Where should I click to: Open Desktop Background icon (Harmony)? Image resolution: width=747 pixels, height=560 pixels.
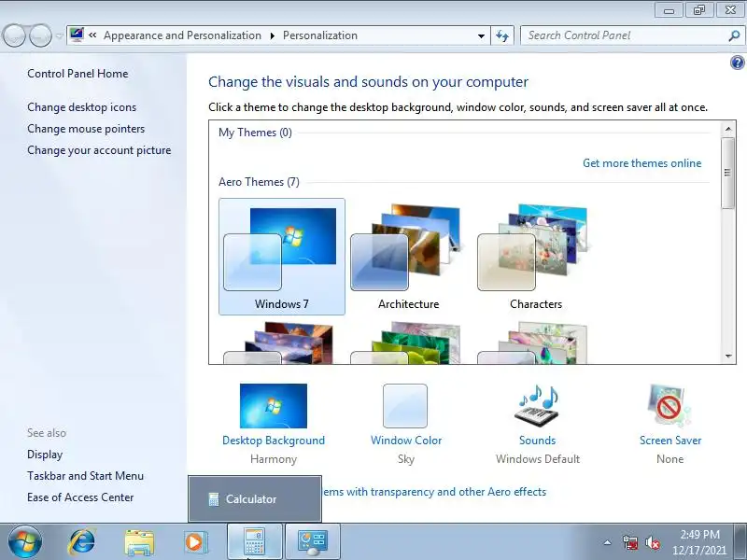coord(274,406)
